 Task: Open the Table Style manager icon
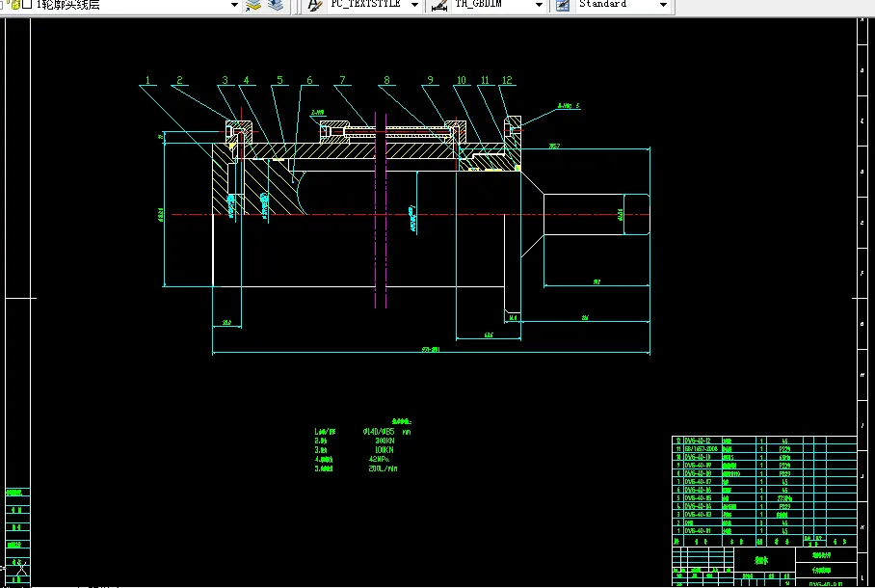click(563, 5)
